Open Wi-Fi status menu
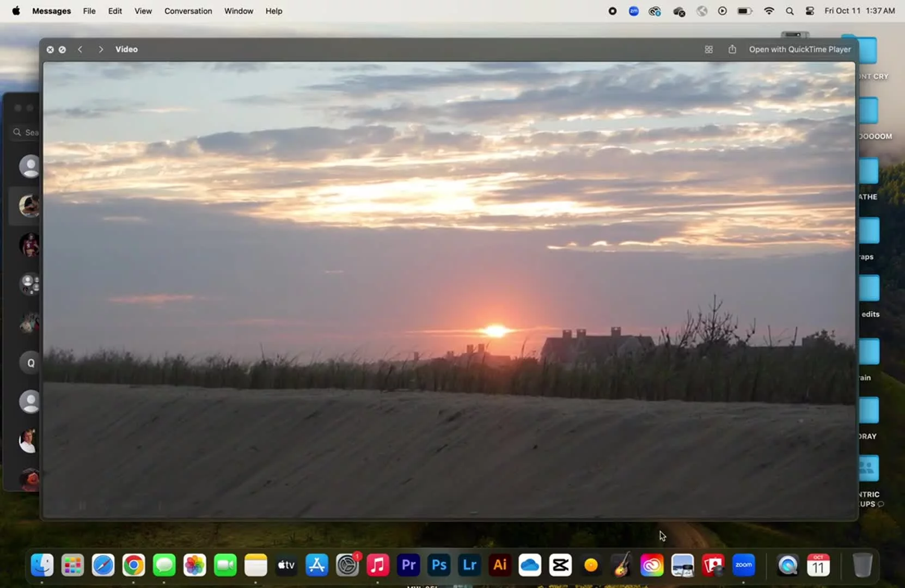 click(769, 11)
